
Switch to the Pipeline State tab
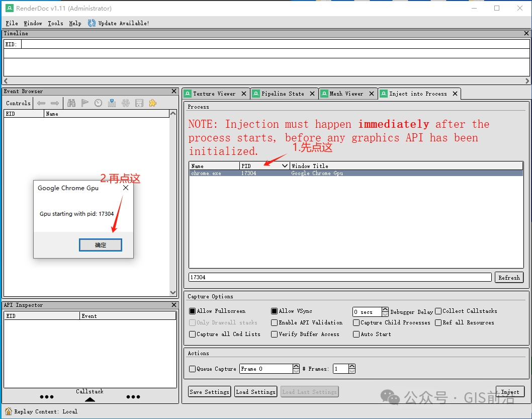(283, 94)
